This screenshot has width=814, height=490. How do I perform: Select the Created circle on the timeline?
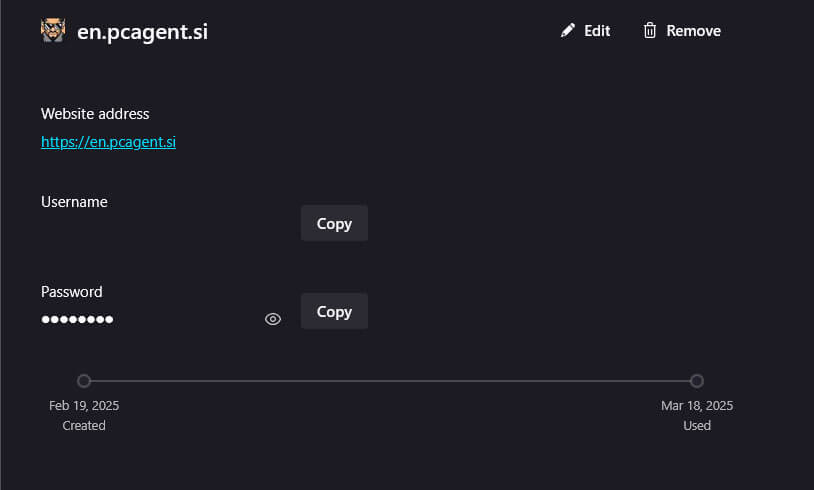pyautogui.click(x=84, y=381)
